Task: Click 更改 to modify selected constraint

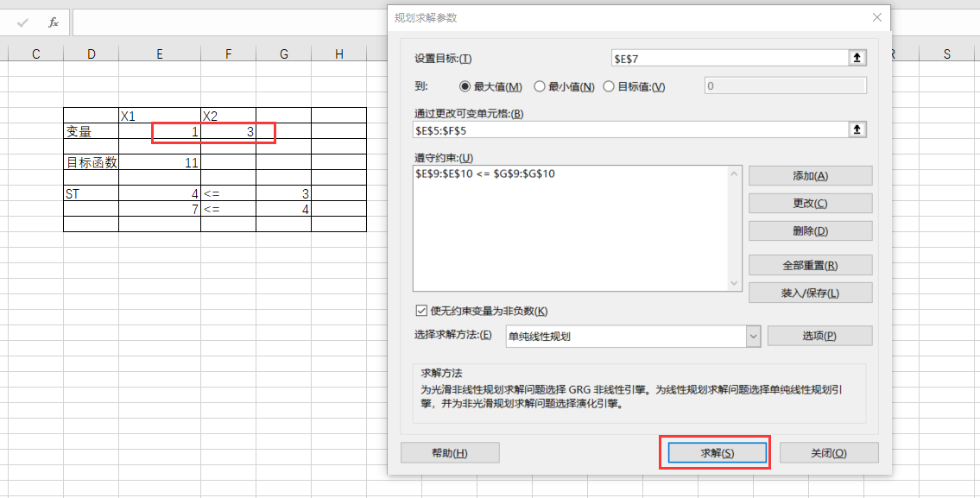Action: click(x=808, y=203)
